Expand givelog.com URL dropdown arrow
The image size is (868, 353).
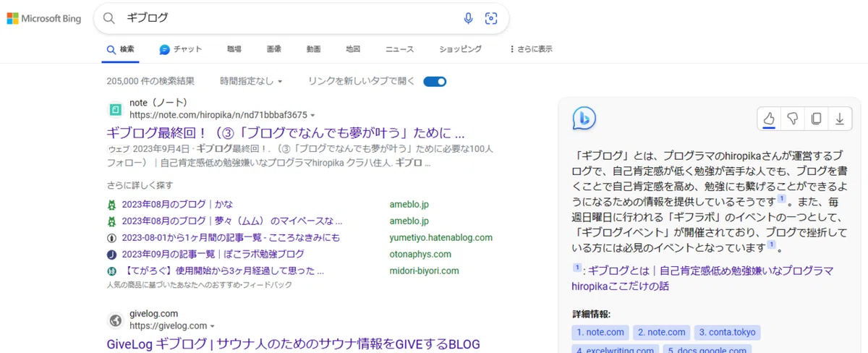[213, 326]
